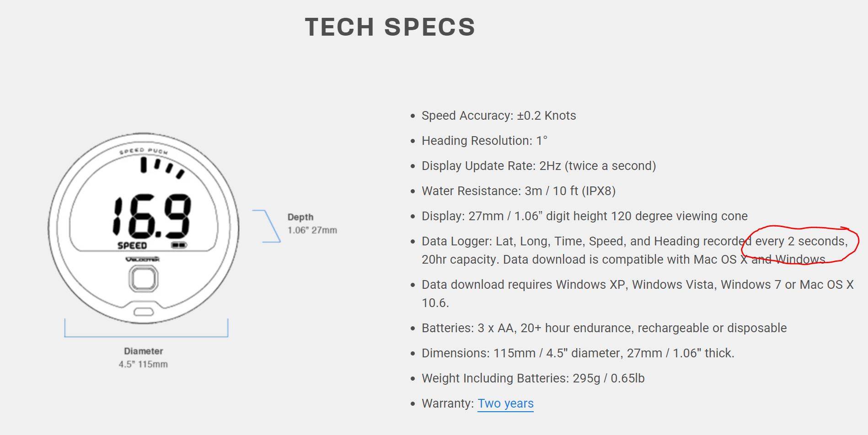Click the SPEED PUCK text on device
Screen dimensions: 868x435
144,151
